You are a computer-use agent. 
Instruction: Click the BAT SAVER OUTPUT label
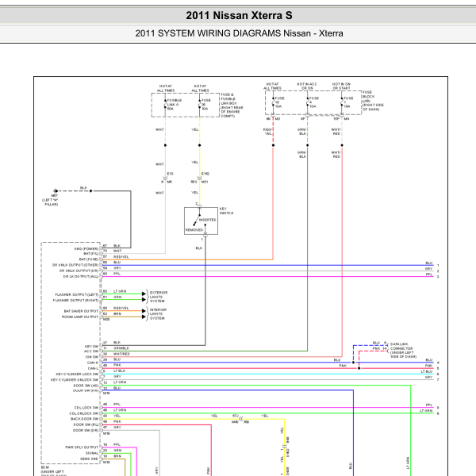click(81, 311)
